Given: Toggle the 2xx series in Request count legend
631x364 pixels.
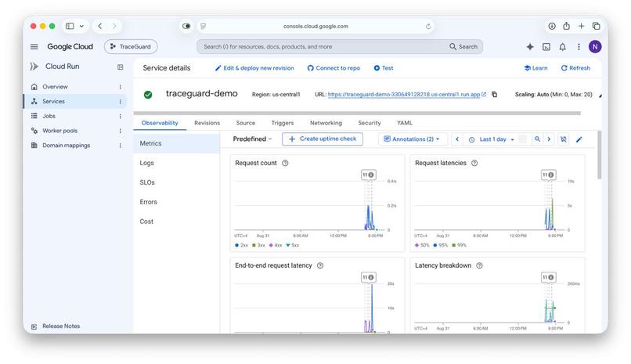Looking at the screenshot, I should pos(241,245).
